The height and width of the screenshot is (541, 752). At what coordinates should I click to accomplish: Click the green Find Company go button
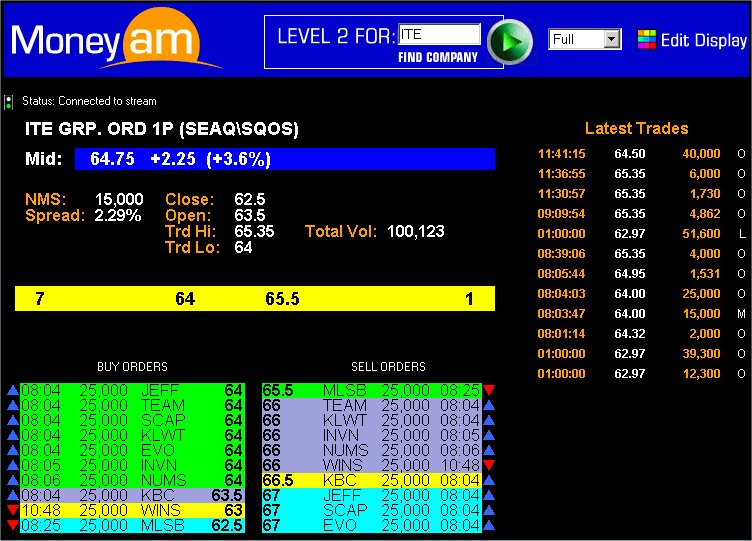[x=516, y=41]
